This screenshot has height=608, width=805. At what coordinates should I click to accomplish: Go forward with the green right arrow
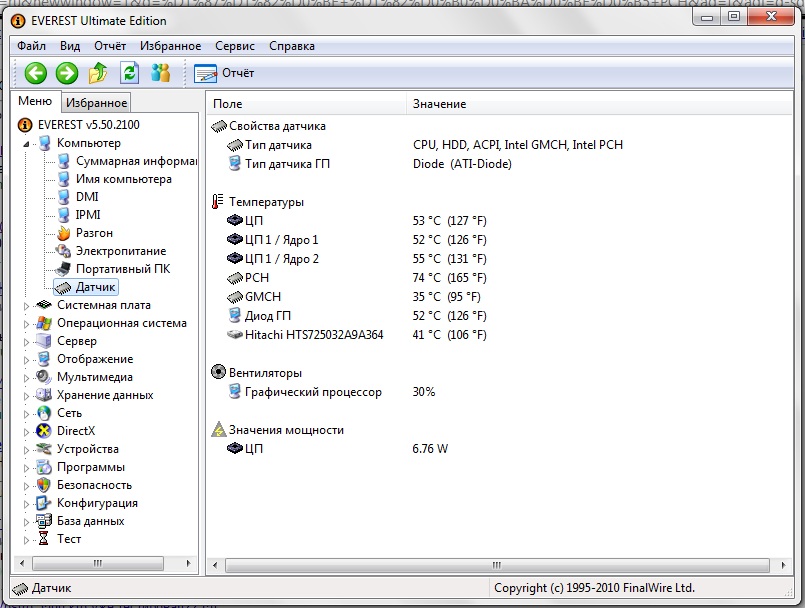(x=67, y=73)
